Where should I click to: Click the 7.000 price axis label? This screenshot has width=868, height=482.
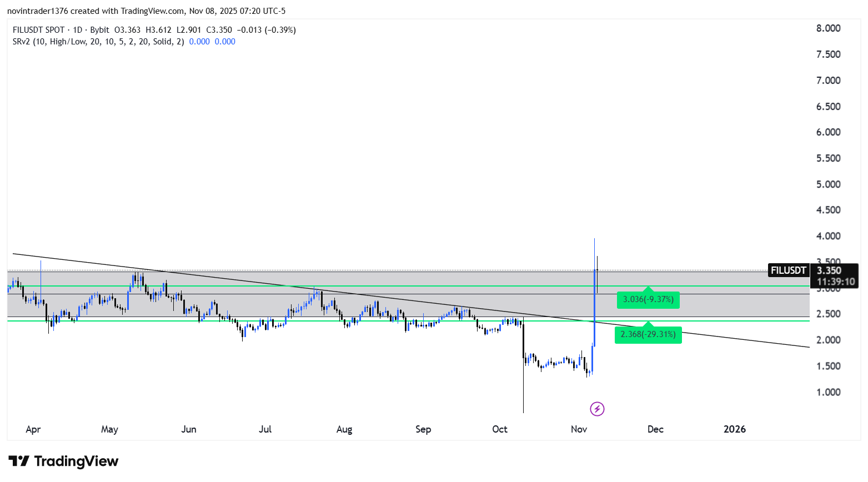(828, 81)
